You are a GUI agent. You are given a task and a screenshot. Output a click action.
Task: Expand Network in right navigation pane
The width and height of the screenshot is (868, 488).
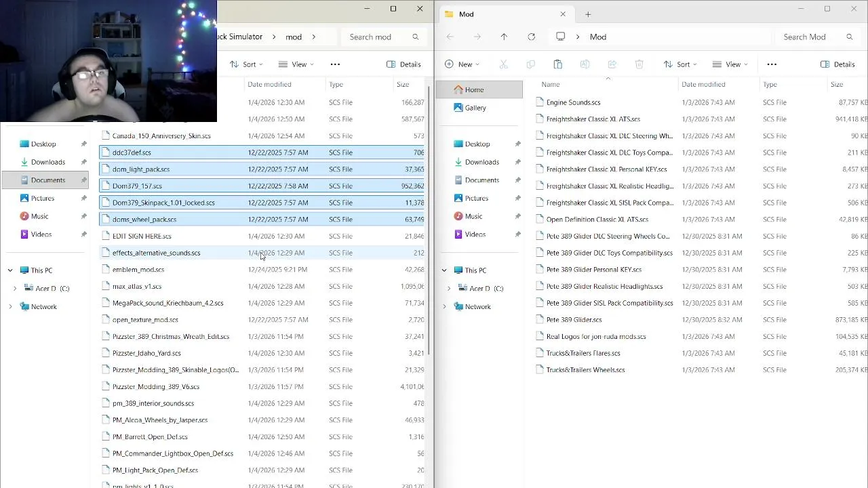[x=444, y=307]
